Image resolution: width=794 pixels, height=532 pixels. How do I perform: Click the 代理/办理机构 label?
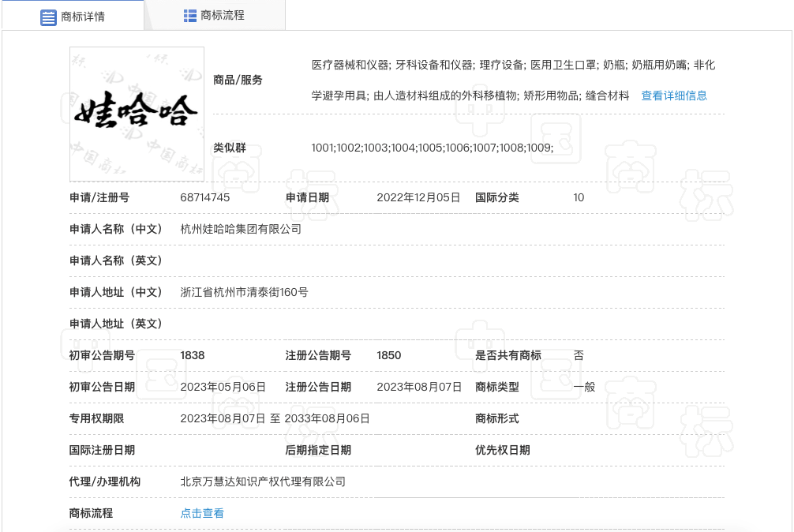[105, 481]
